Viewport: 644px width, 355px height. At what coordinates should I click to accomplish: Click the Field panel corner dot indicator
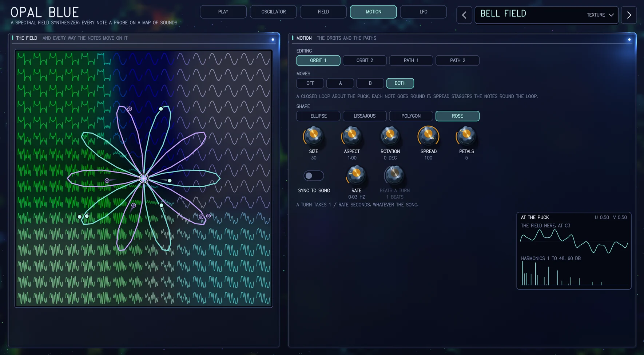[273, 39]
